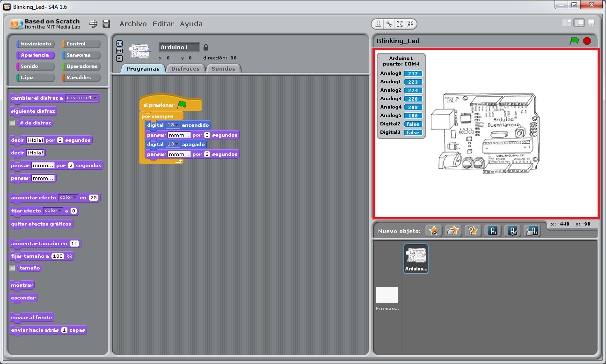Click the 'mostrar' palette block

click(x=22, y=285)
